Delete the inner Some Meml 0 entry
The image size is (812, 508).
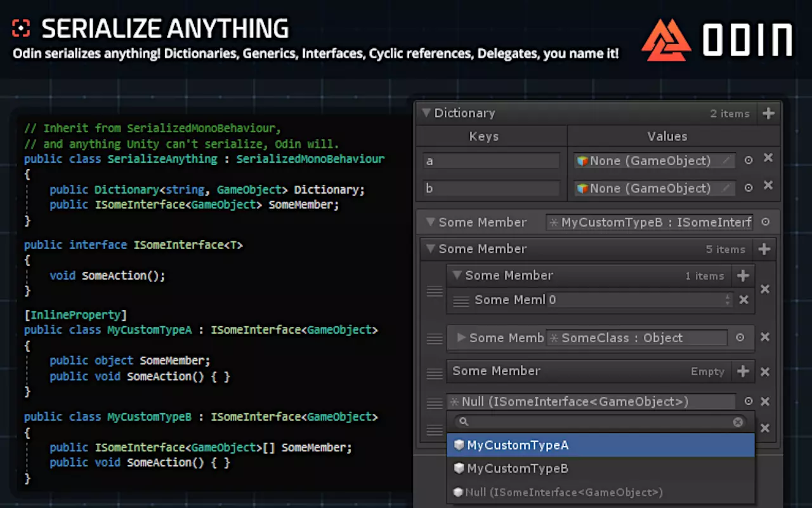(743, 300)
